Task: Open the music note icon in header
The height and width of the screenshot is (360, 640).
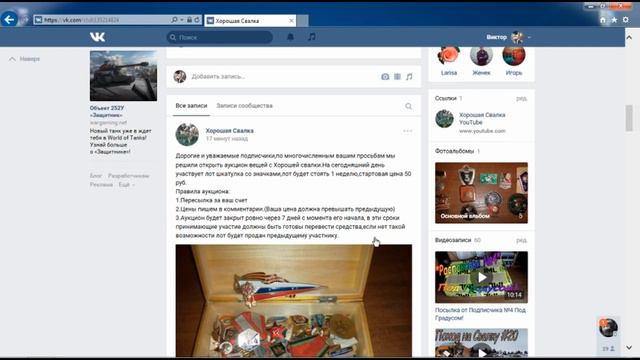Action: [312, 37]
